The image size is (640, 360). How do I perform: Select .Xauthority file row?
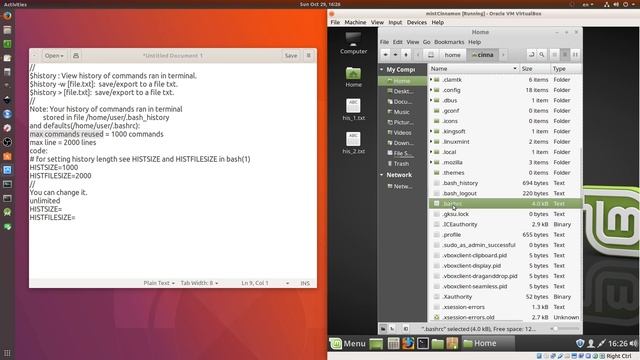pyautogui.click(x=505, y=297)
